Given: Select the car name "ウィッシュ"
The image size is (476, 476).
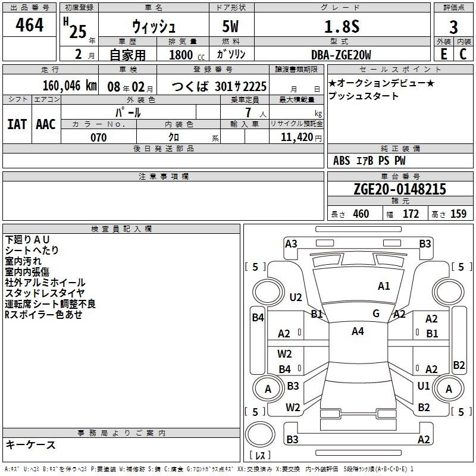Looking at the screenshot, I should [x=154, y=26].
